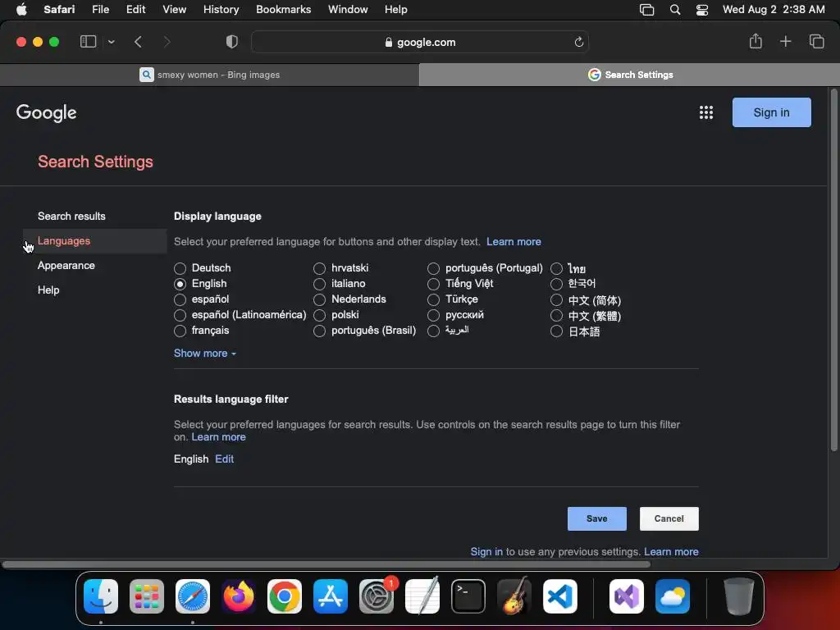The width and height of the screenshot is (840, 630).
Task: Click the google.com address bar
Action: pyautogui.click(x=420, y=42)
